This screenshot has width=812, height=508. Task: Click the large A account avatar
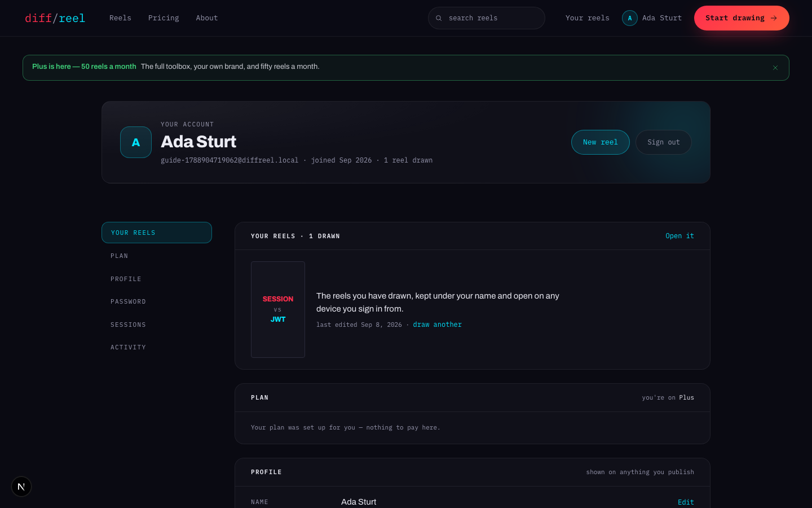pyautogui.click(x=136, y=142)
